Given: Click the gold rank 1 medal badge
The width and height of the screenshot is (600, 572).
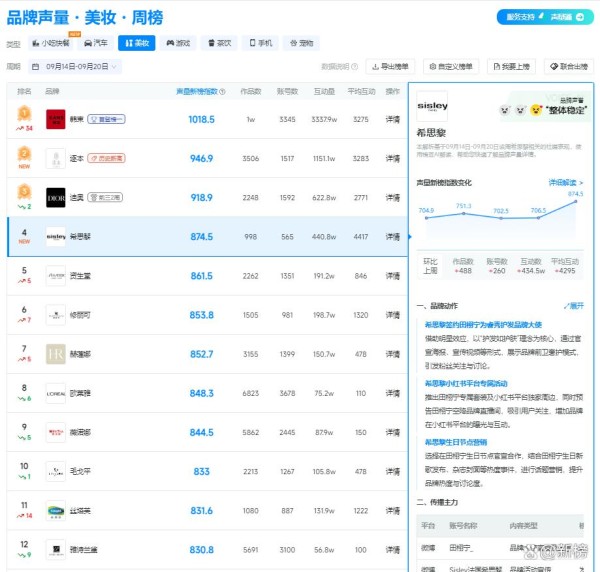Looking at the screenshot, I should tap(24, 114).
